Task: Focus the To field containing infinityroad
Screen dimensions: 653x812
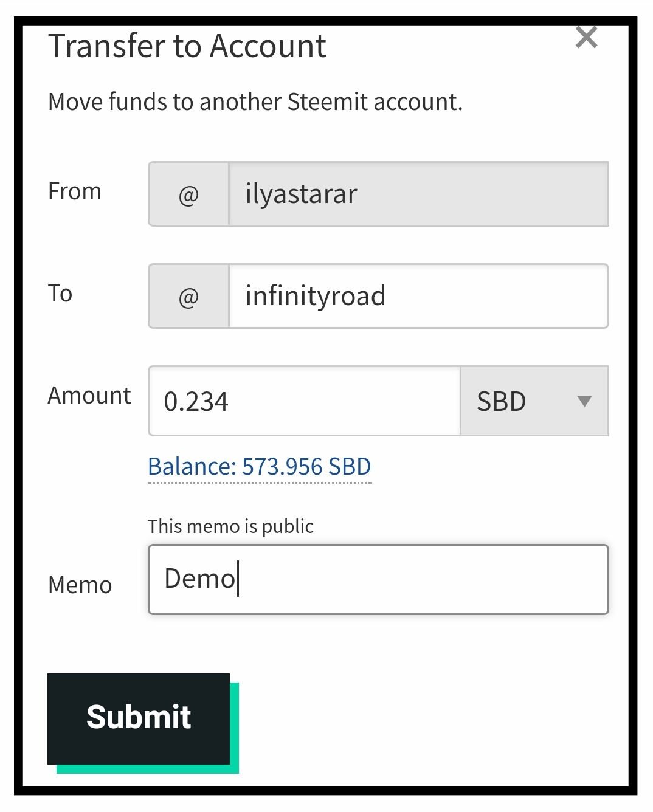Action: pyautogui.click(x=418, y=297)
